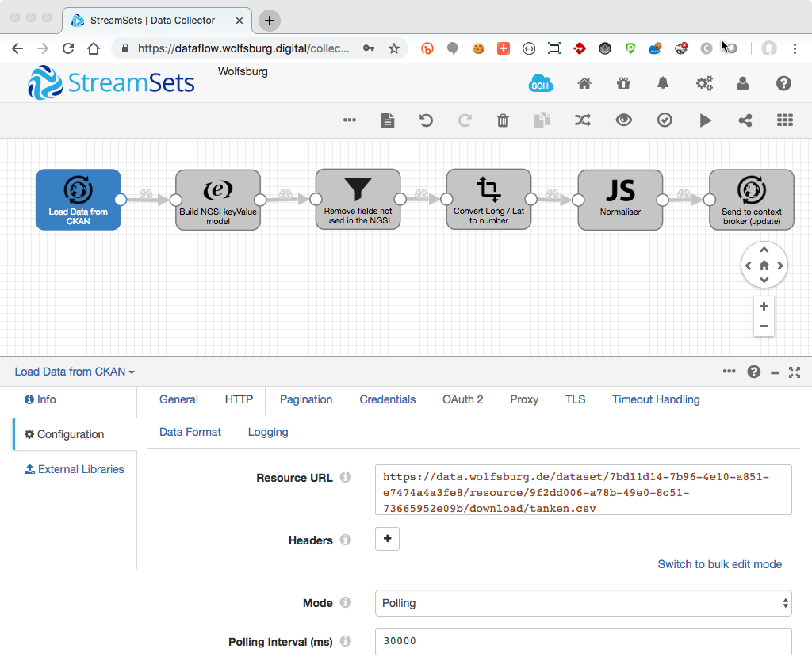Switch to the Pagination tab
812x672 pixels.
coord(306,399)
